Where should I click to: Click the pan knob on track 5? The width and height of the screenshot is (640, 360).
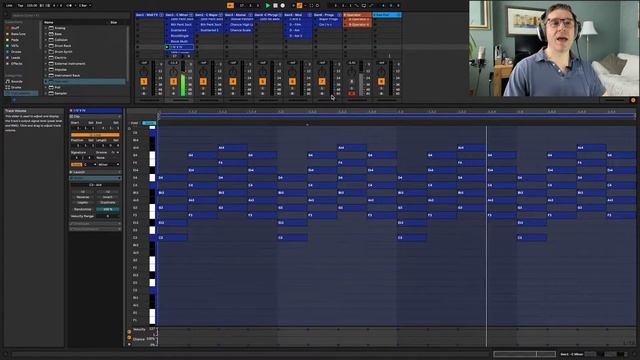[x=262, y=72]
